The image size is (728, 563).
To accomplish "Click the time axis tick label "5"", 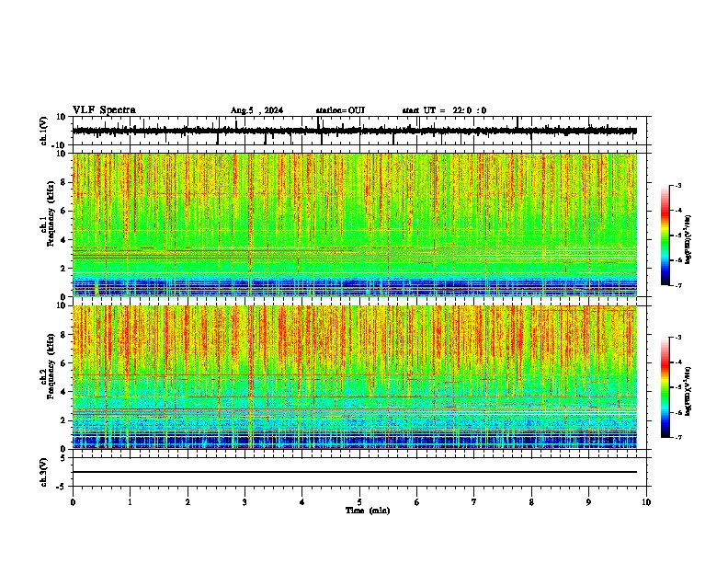I will (359, 502).
